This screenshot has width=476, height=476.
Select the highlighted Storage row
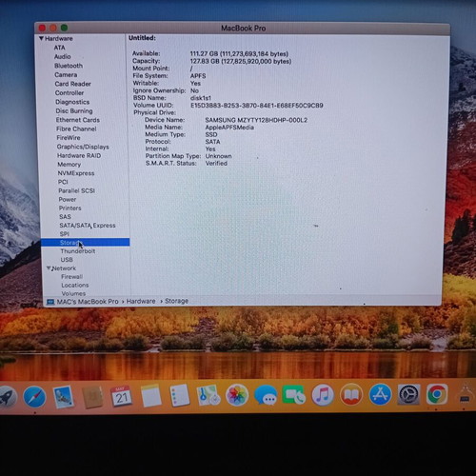coord(85,243)
